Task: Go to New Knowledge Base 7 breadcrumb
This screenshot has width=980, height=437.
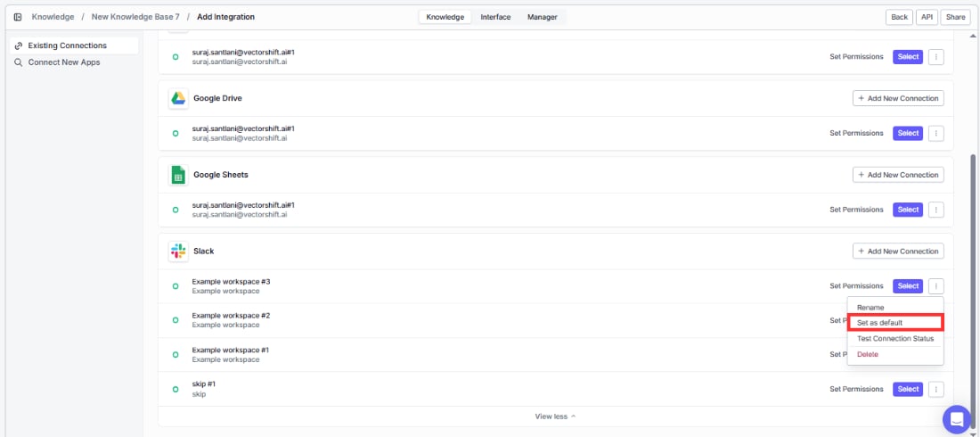Action: [x=135, y=17]
